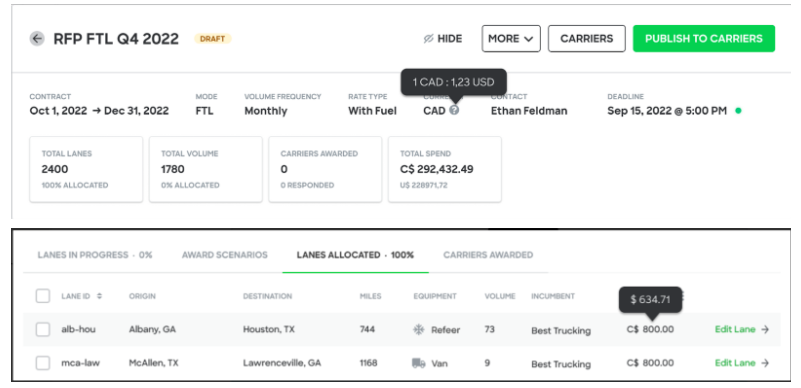Toggle the select-all lanes checkbox
The height and width of the screenshot is (388, 801).
43,296
